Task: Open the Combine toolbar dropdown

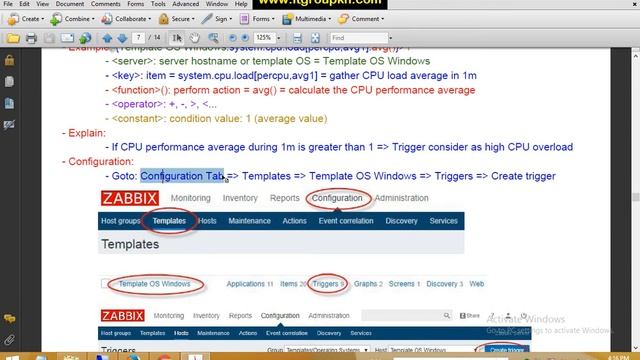Action: point(73,19)
